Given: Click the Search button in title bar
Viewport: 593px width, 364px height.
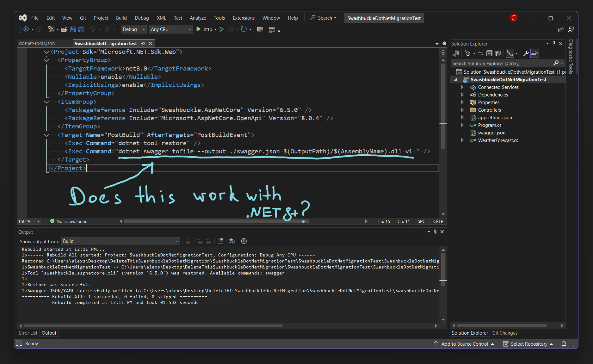Looking at the screenshot, I should 323,18.
